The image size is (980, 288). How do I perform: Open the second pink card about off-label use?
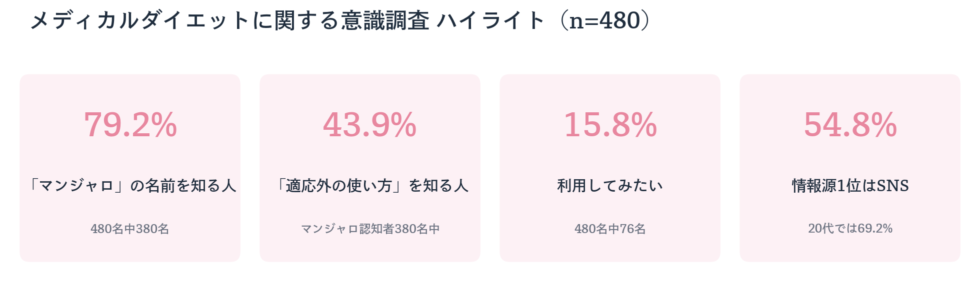[x=370, y=168]
